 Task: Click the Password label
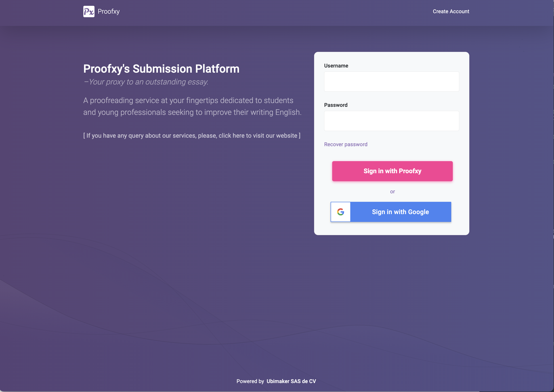336,105
